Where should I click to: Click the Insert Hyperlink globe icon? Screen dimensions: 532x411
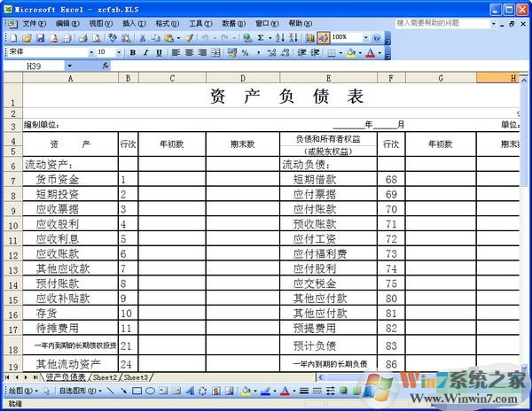(x=247, y=38)
